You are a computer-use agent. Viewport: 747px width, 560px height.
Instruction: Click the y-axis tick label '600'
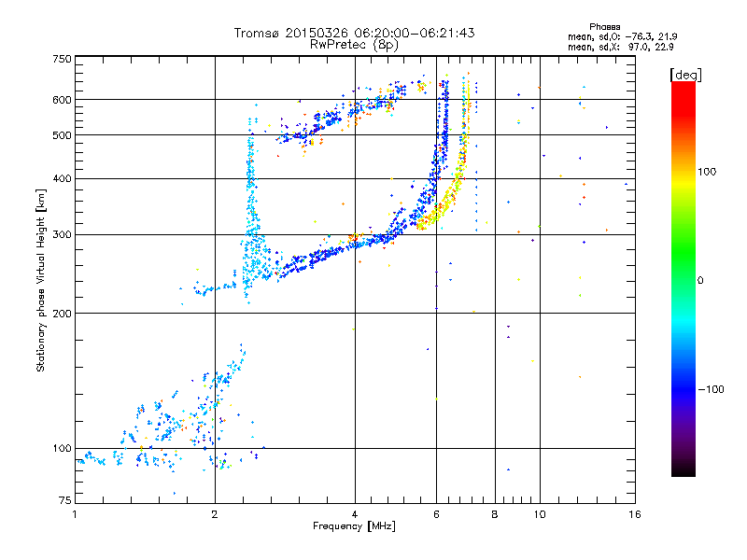coord(62,100)
